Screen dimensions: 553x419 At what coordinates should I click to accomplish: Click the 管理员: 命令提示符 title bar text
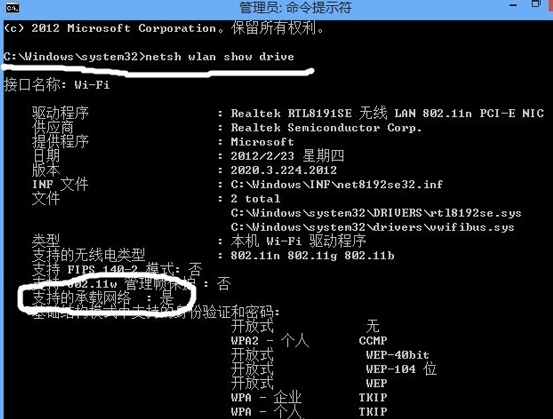(x=296, y=7)
